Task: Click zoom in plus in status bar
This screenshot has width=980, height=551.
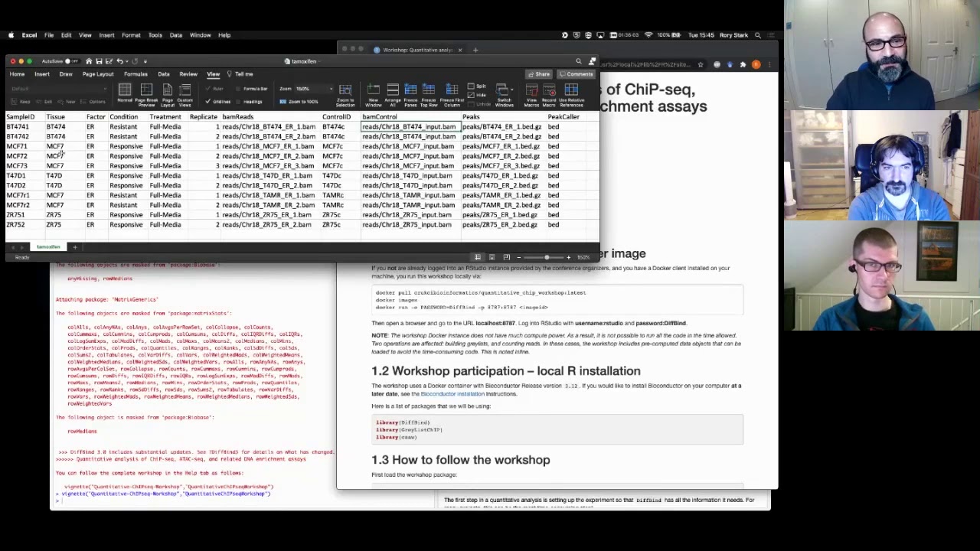Action: (568, 257)
